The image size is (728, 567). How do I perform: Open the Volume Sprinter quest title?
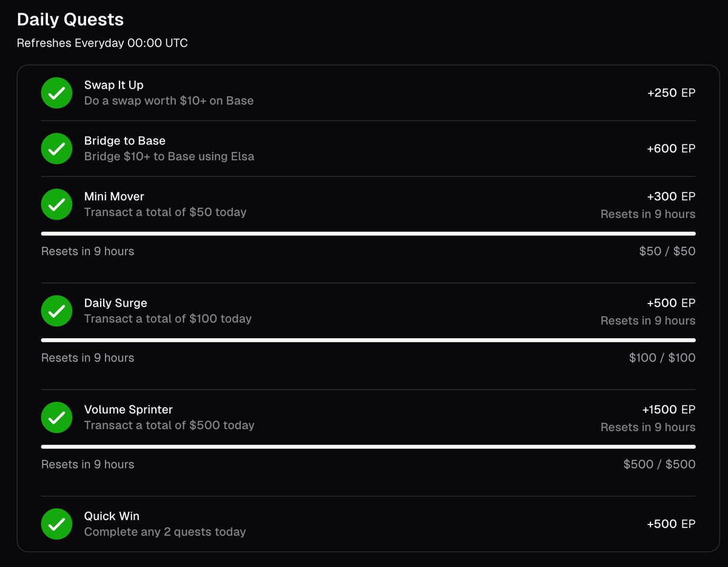click(x=128, y=410)
